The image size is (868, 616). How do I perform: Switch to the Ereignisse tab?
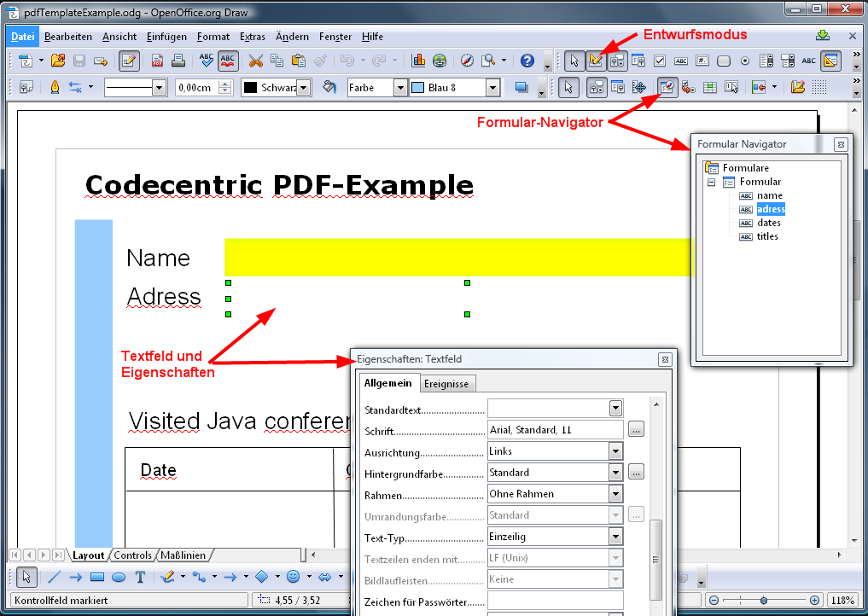(446, 384)
